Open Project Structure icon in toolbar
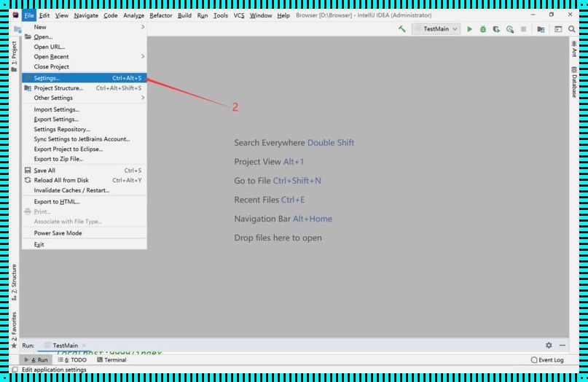588x382 pixels. tap(541, 29)
